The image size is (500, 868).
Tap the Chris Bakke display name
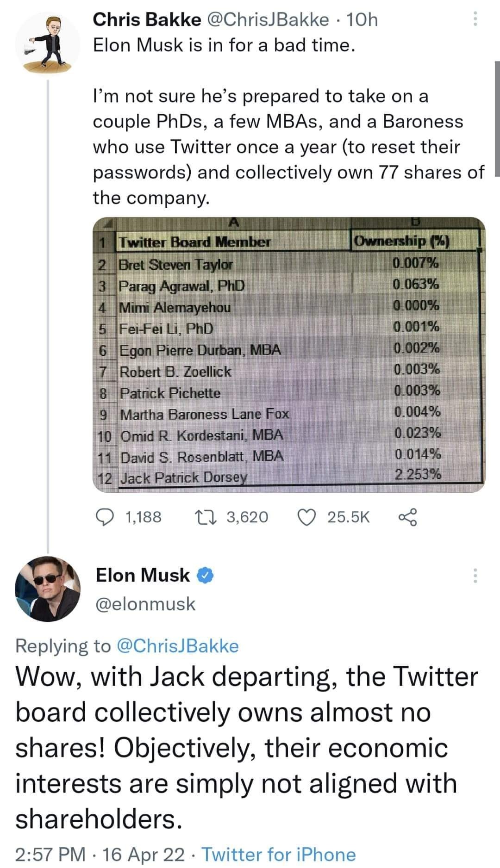click(147, 19)
